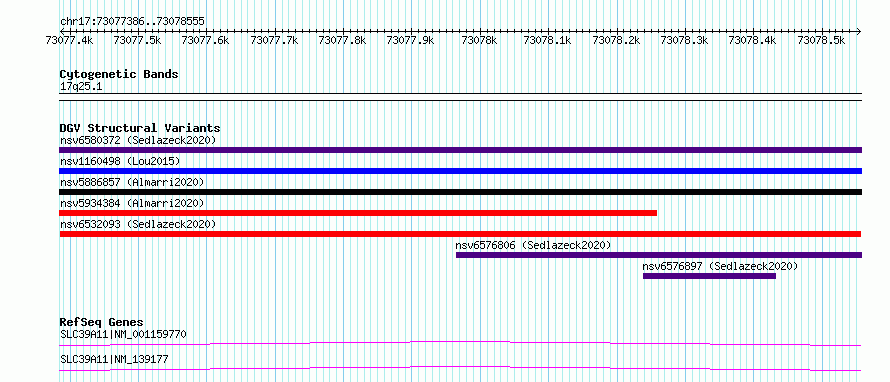Open variant label nsv1160498 (Lou2015)
This screenshot has width=890, height=382.
(x=120, y=161)
